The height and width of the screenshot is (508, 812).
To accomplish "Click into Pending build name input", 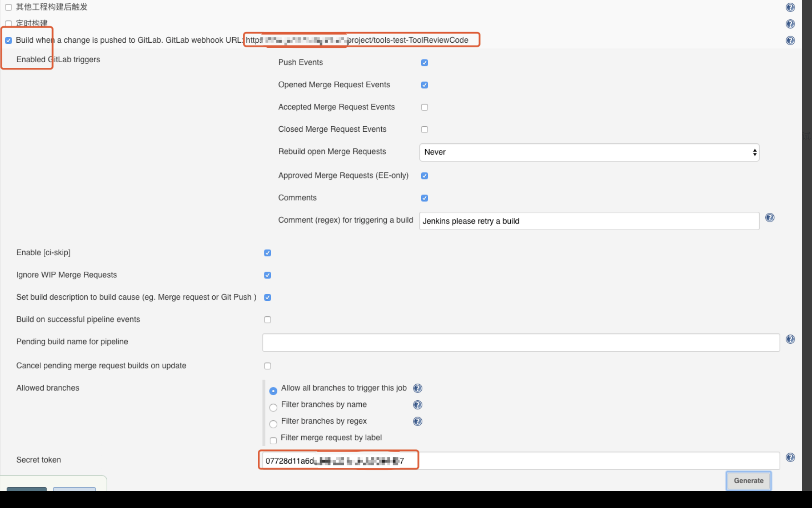I will 521,343.
